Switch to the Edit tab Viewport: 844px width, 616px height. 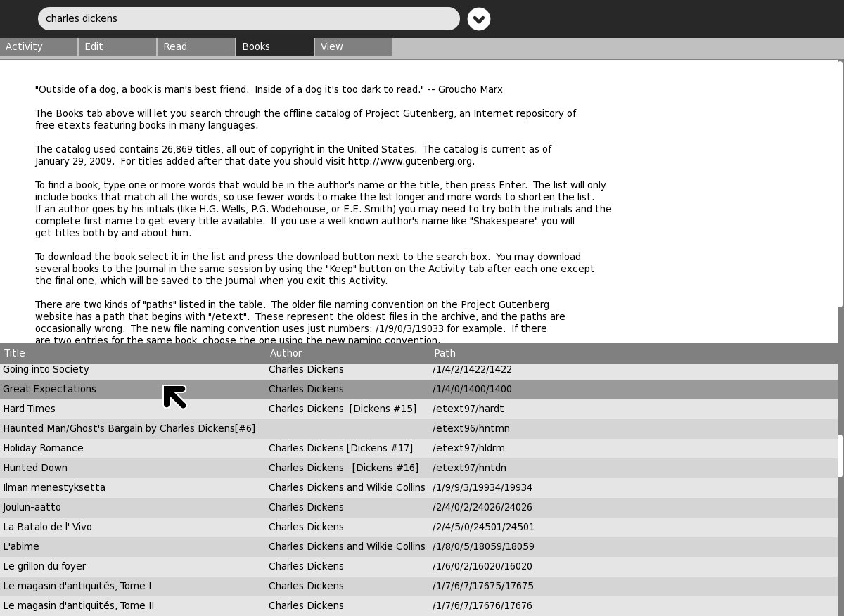point(117,46)
